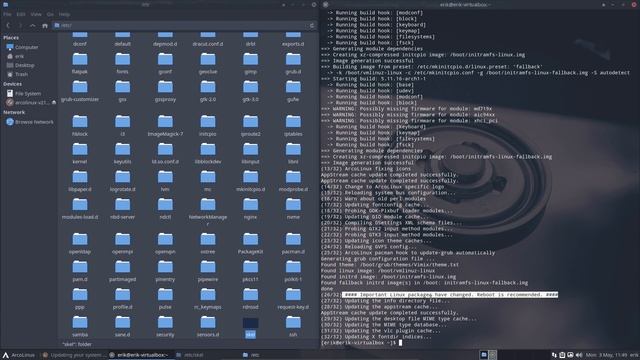The height and width of the screenshot is (360, 640).
Task: Select the highlighted skel folder
Action: point(251,327)
